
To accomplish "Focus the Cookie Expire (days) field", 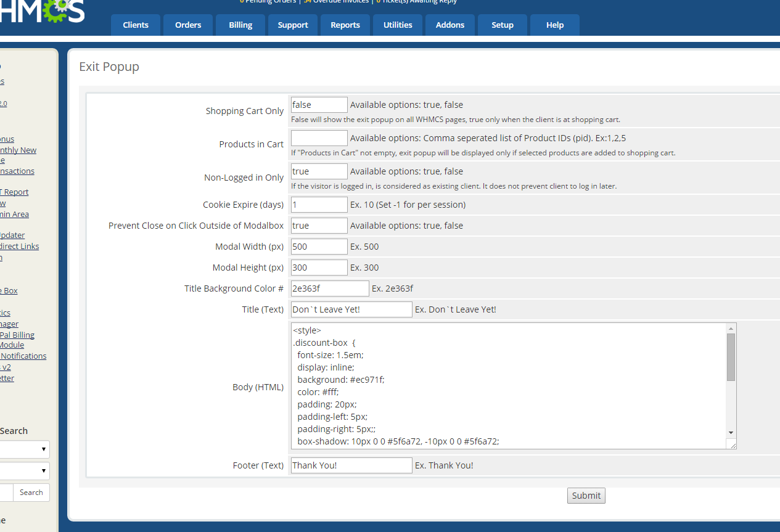I will point(319,205).
